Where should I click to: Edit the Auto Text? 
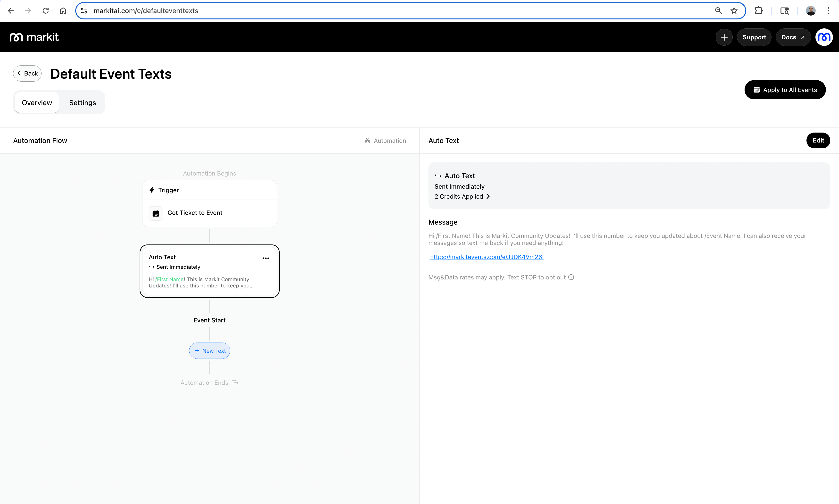[x=818, y=140]
